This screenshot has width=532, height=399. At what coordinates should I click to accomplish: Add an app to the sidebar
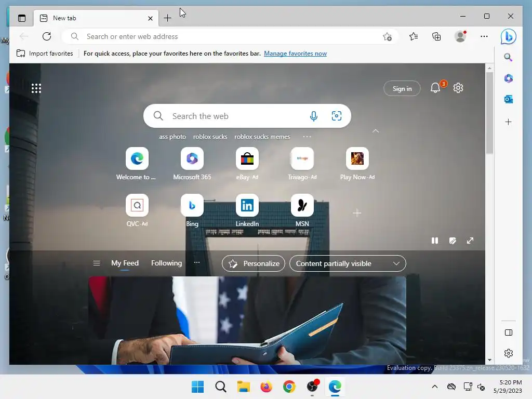[508, 122]
